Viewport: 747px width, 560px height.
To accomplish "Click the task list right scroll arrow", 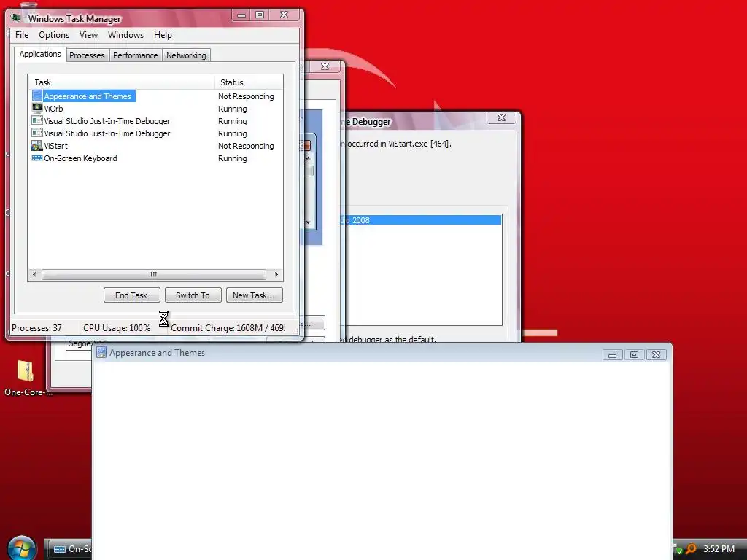I will tap(276, 274).
